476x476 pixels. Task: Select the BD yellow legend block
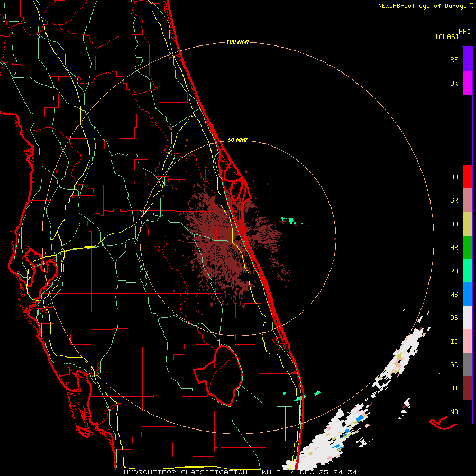click(467, 224)
